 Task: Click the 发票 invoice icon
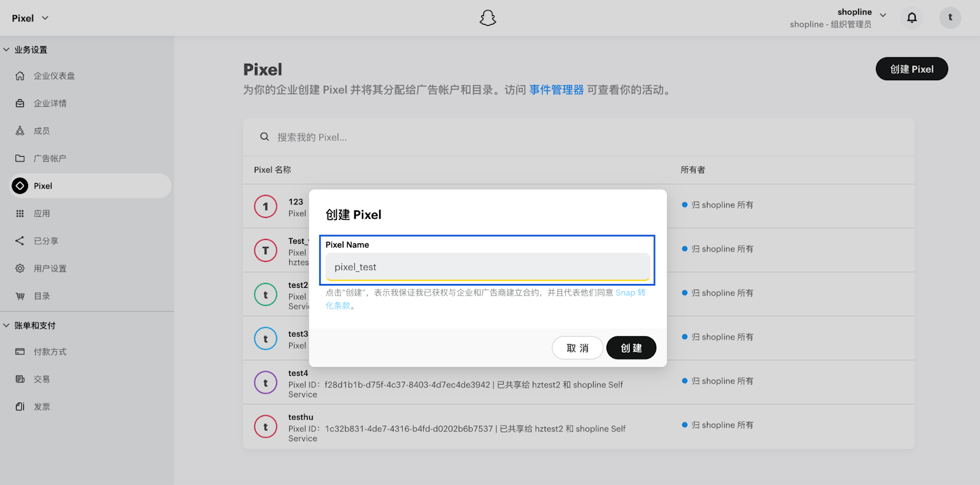tap(20, 407)
